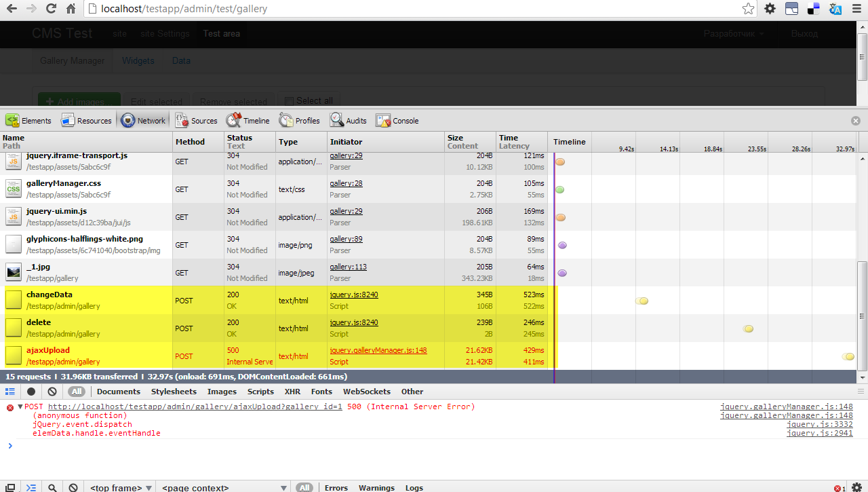This screenshot has width=868, height=492.
Task: Open the ajaxUpload request URL link
Action: [x=196, y=407]
